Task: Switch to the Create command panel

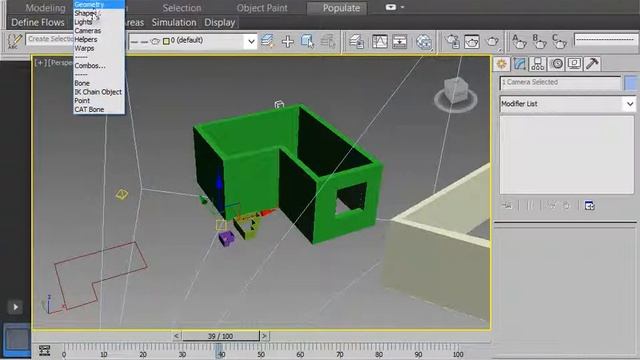Action: pos(501,64)
